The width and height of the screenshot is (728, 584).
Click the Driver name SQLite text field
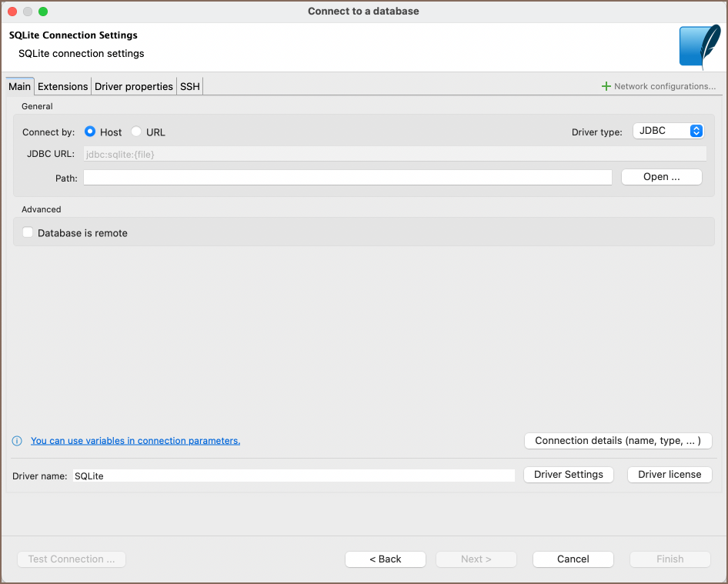click(293, 476)
